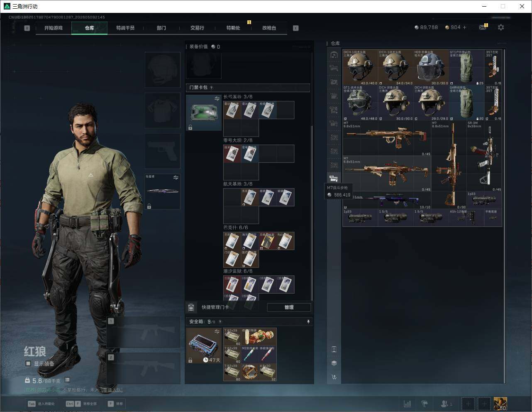Open the 改枪台 tab
Screen dimensions: 532x412
click(269, 28)
